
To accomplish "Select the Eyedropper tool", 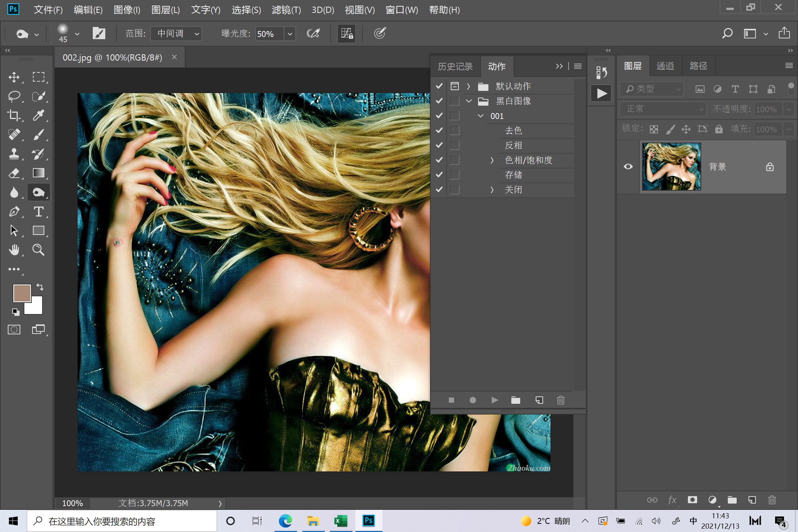I will (38, 115).
